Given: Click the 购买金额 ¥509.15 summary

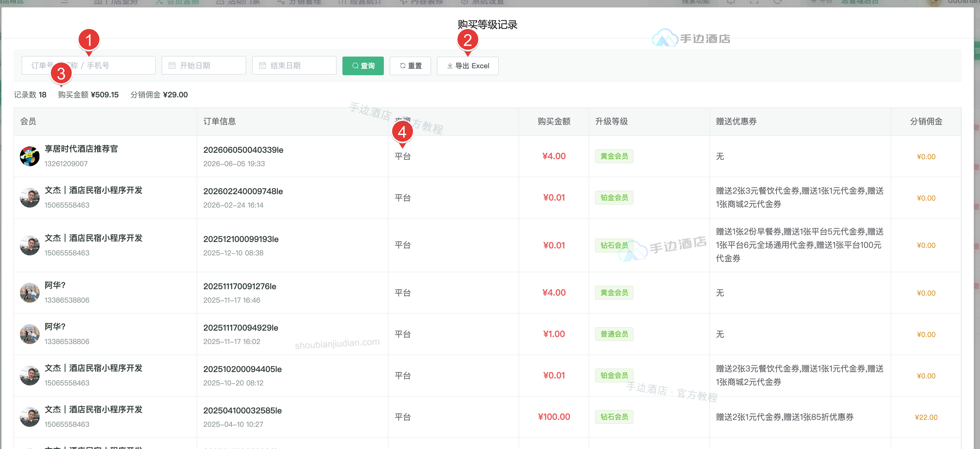Looking at the screenshot, I should [x=88, y=95].
